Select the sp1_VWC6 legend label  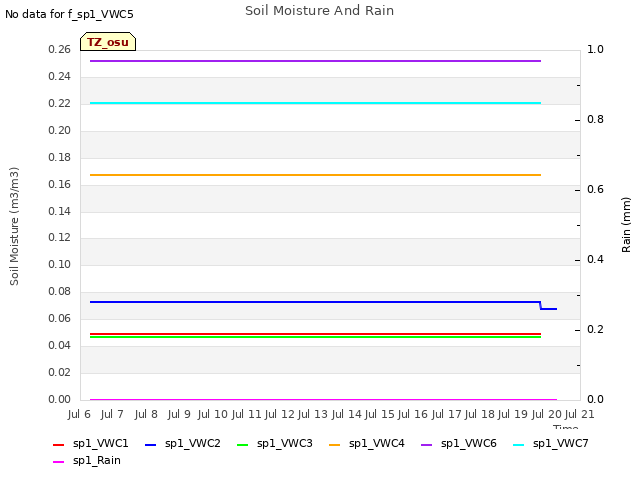[469, 444]
